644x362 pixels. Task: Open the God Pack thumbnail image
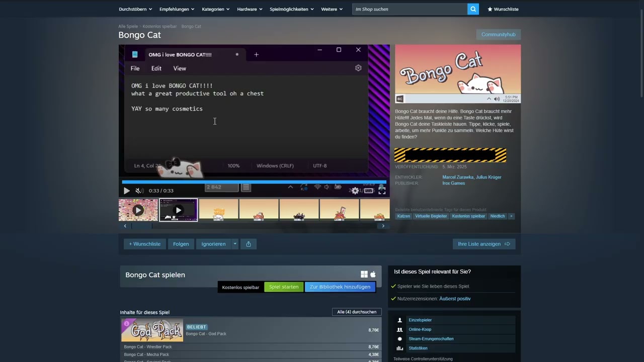(x=152, y=330)
